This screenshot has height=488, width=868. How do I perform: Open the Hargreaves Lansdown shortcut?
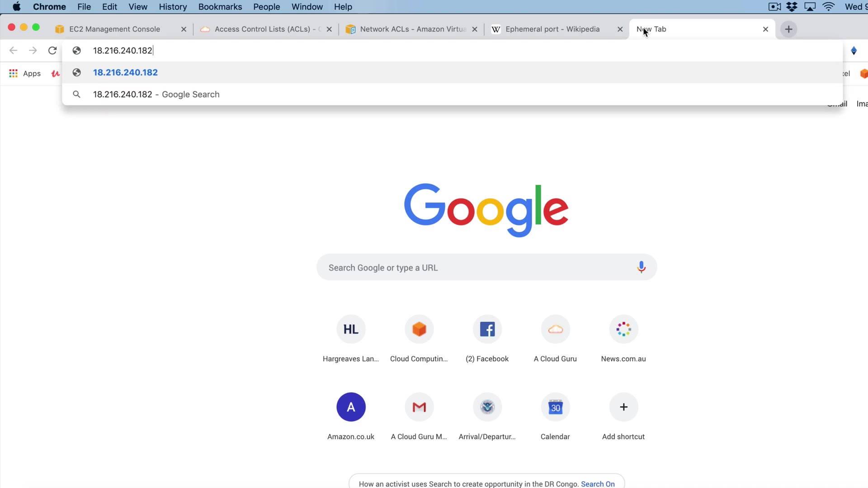click(x=351, y=329)
